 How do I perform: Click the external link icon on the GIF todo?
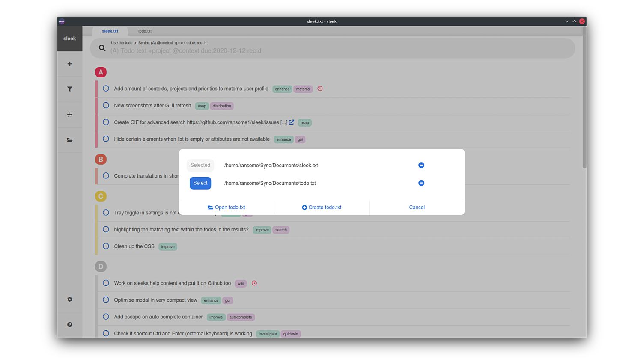292,122
